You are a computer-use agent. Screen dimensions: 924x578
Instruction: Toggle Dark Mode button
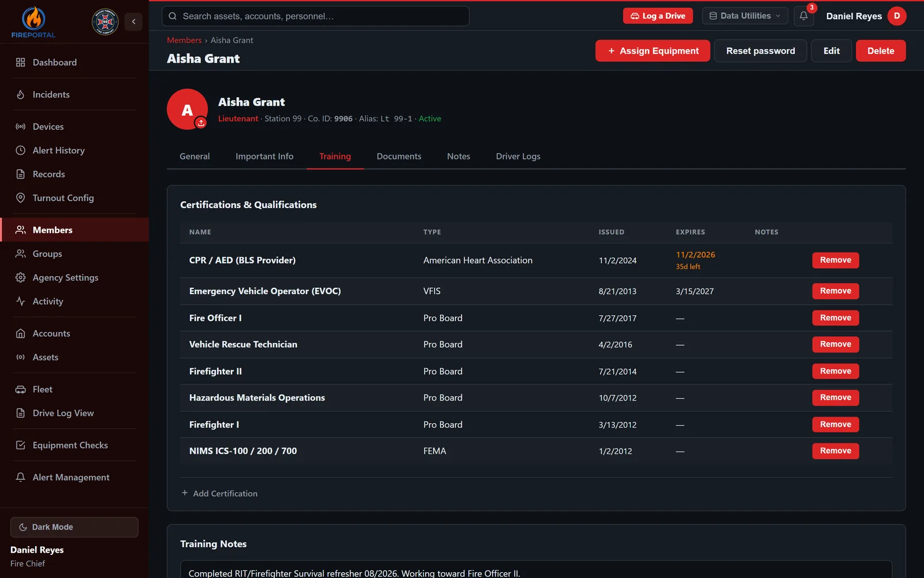[74, 527]
